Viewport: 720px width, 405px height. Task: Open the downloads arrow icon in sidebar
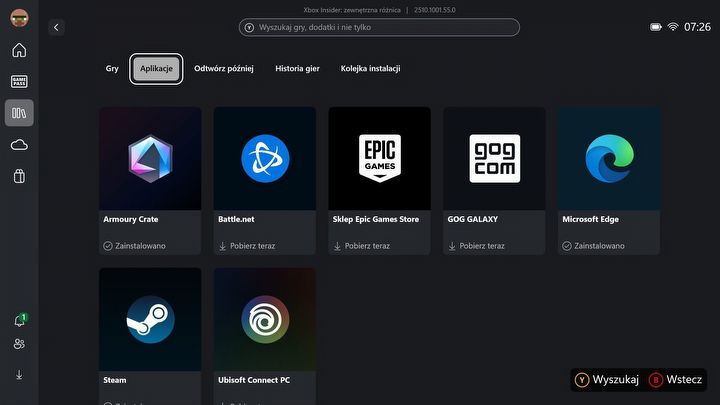click(19, 375)
